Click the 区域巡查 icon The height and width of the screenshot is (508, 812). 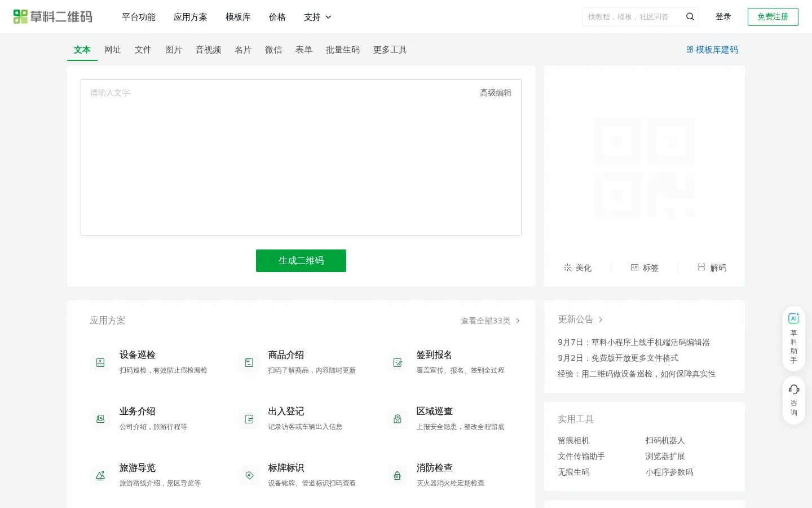pos(398,419)
